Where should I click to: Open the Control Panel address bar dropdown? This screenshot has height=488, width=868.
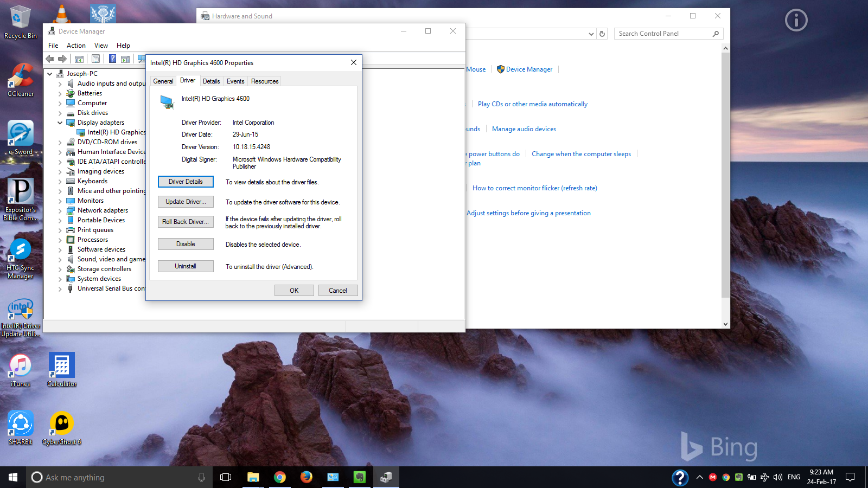[x=591, y=34]
